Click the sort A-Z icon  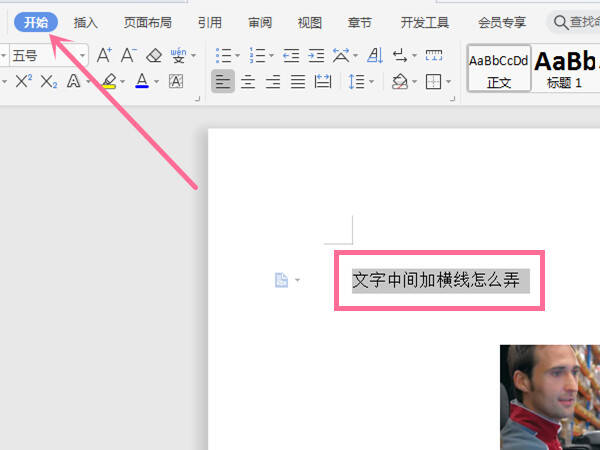point(375,56)
